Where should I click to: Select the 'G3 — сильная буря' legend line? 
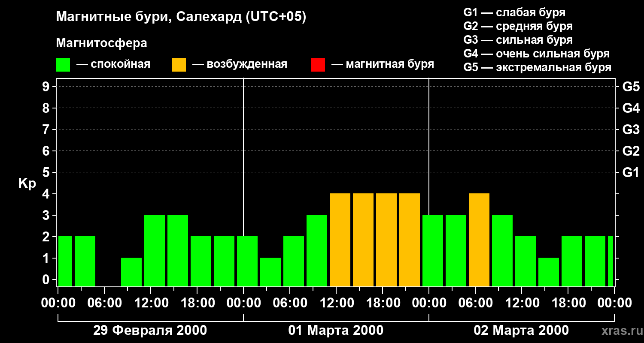click(518, 40)
